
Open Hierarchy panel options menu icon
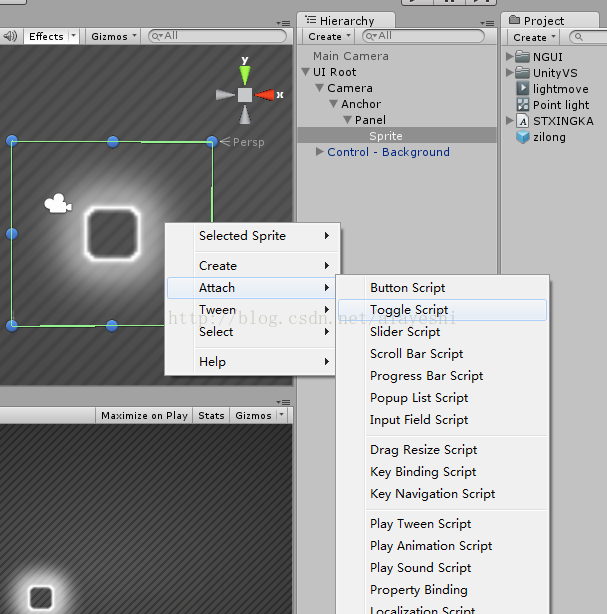coord(487,23)
